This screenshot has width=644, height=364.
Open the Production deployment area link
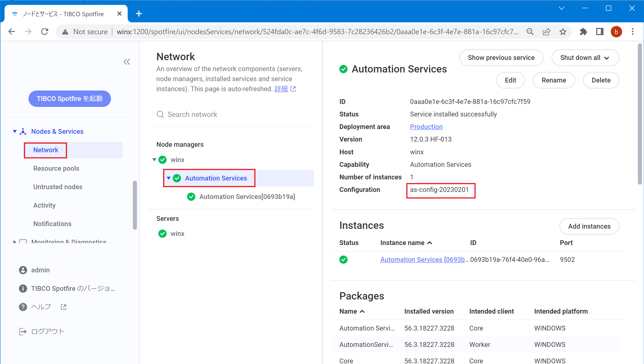426,127
